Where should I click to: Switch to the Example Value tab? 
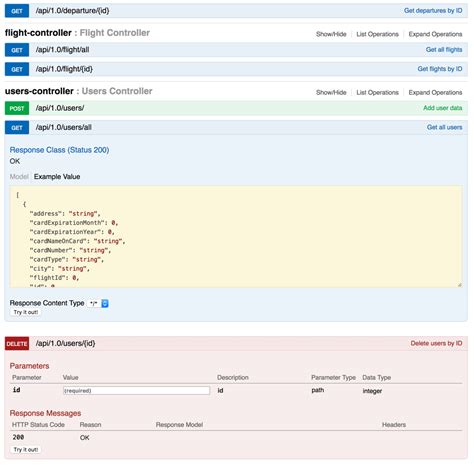[57, 177]
